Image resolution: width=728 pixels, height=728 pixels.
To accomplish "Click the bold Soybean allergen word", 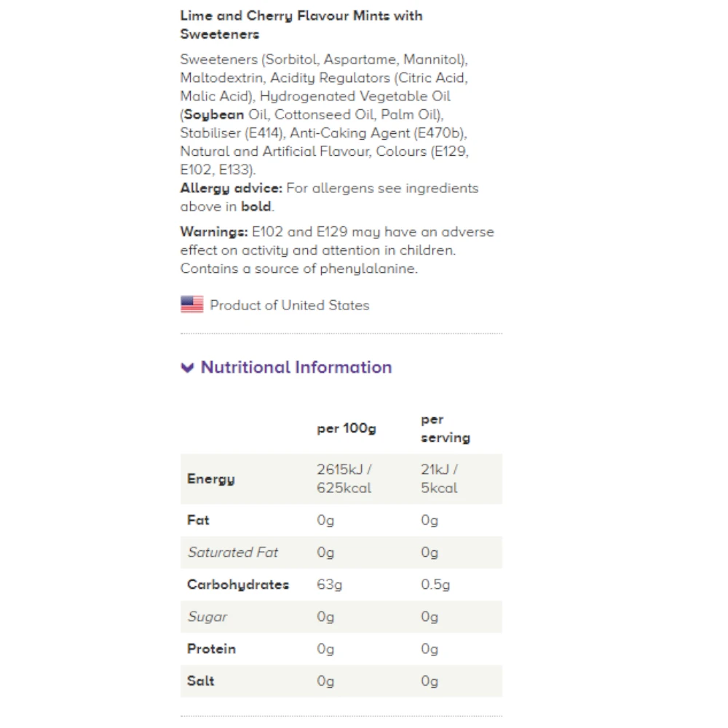I will tap(214, 114).
